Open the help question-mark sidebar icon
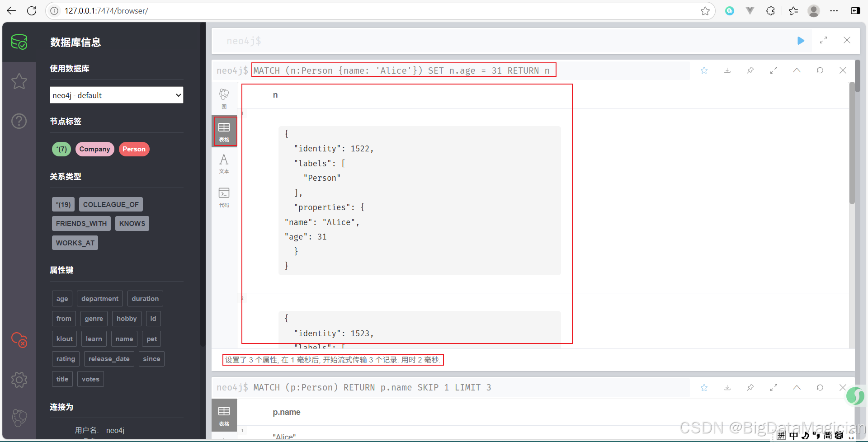 (19, 121)
